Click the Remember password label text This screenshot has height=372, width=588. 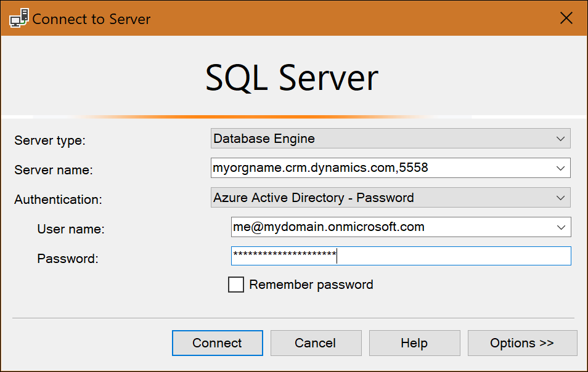311,285
